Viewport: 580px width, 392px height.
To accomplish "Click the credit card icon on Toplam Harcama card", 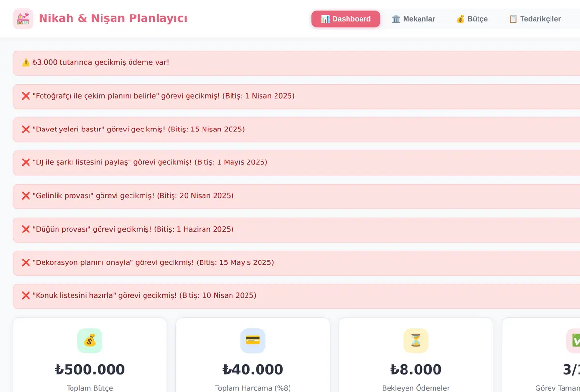I will point(253,341).
